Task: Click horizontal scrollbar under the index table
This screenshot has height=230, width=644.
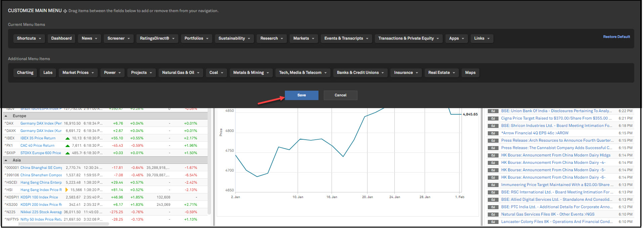Action: pos(64,224)
